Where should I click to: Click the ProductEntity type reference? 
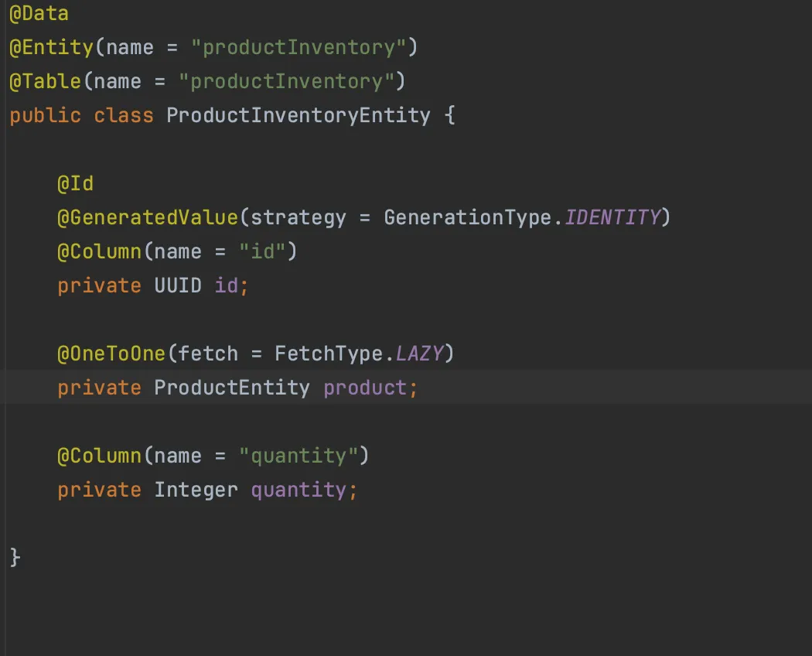point(231,388)
